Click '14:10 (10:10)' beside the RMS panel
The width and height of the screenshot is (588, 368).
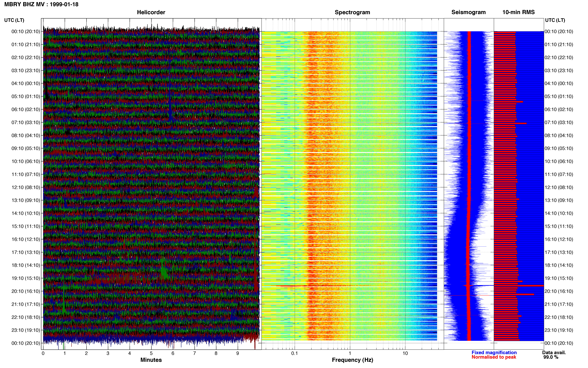point(559,213)
